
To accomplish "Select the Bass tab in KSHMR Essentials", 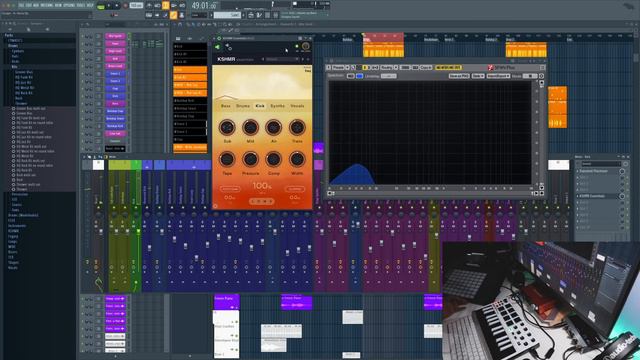I will point(225,106).
